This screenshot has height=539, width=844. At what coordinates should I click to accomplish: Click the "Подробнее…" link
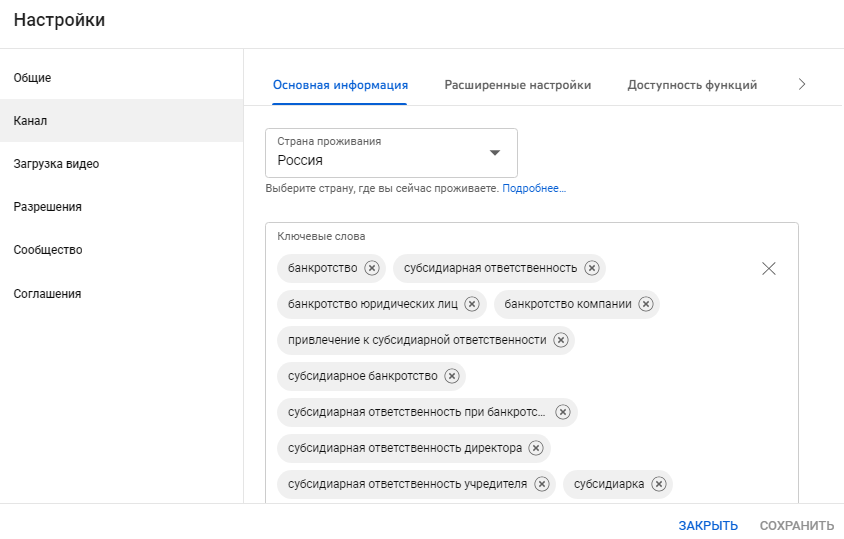534,188
